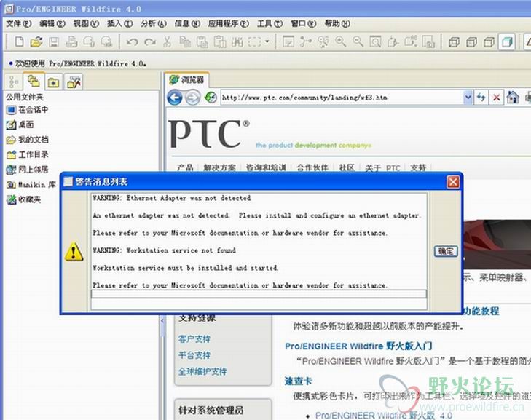The width and height of the screenshot is (531, 420).
Task: Switch to folder browser navigator tab
Action: 34,82
